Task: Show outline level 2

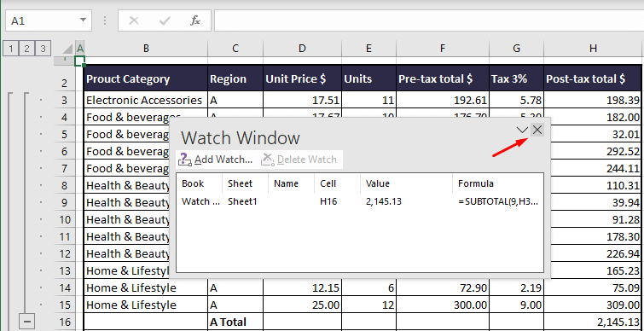Action: [26, 49]
